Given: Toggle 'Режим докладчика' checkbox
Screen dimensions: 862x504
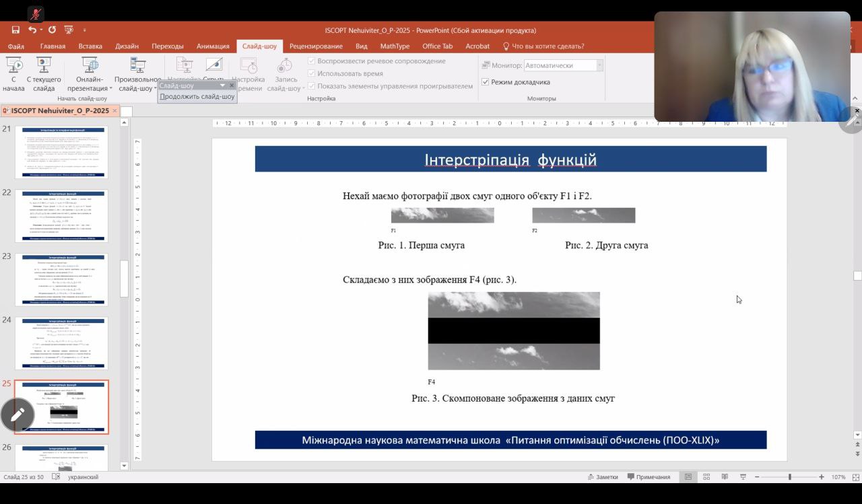Looking at the screenshot, I should click(x=486, y=82).
